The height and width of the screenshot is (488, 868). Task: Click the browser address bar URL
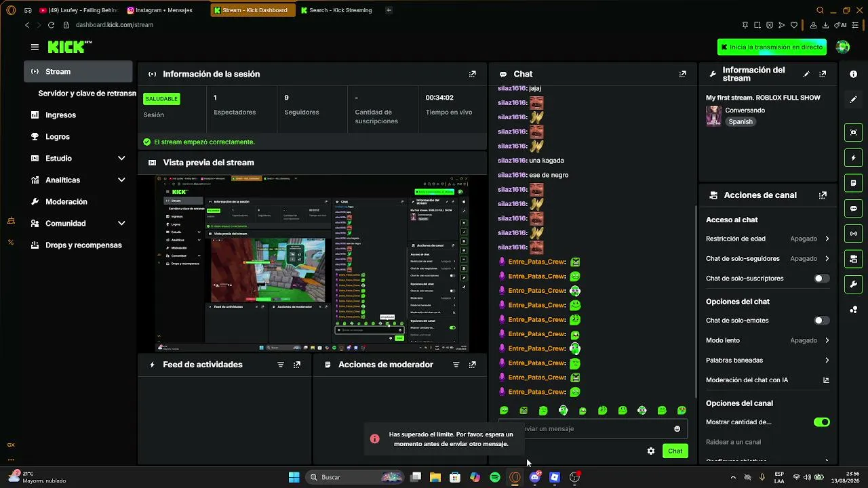coord(115,25)
